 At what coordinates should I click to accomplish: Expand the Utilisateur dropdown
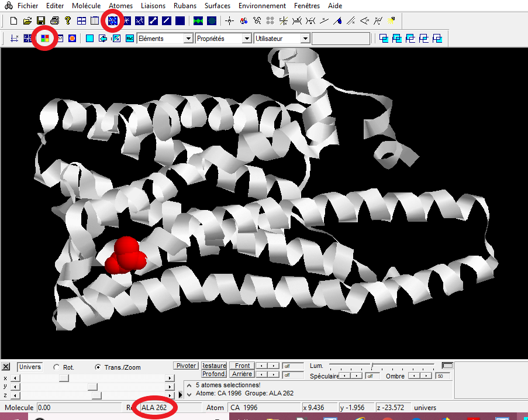(x=305, y=39)
